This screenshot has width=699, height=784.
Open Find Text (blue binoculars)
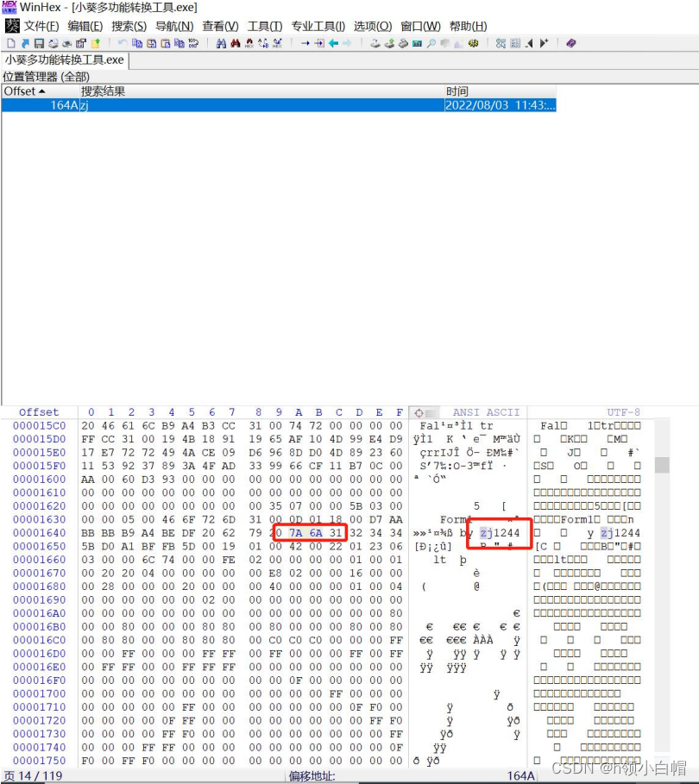click(x=221, y=43)
